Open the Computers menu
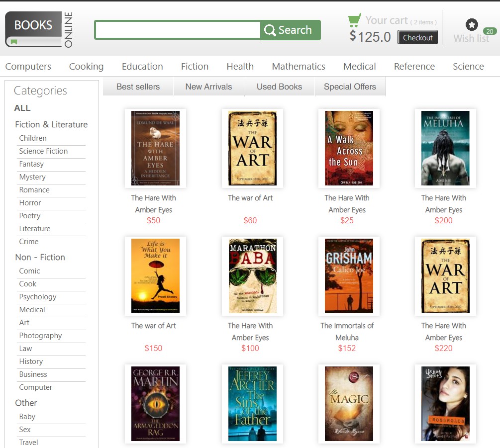The width and height of the screenshot is (500, 448). point(28,66)
